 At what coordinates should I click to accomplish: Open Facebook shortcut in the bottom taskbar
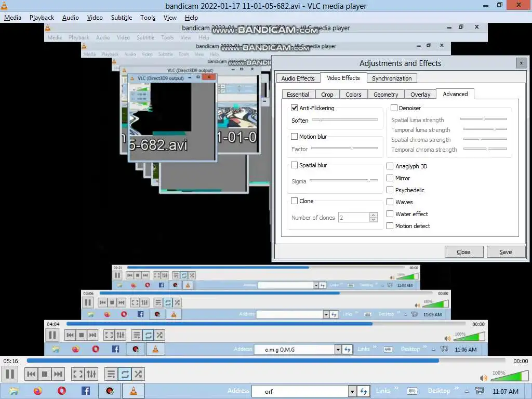(x=86, y=391)
